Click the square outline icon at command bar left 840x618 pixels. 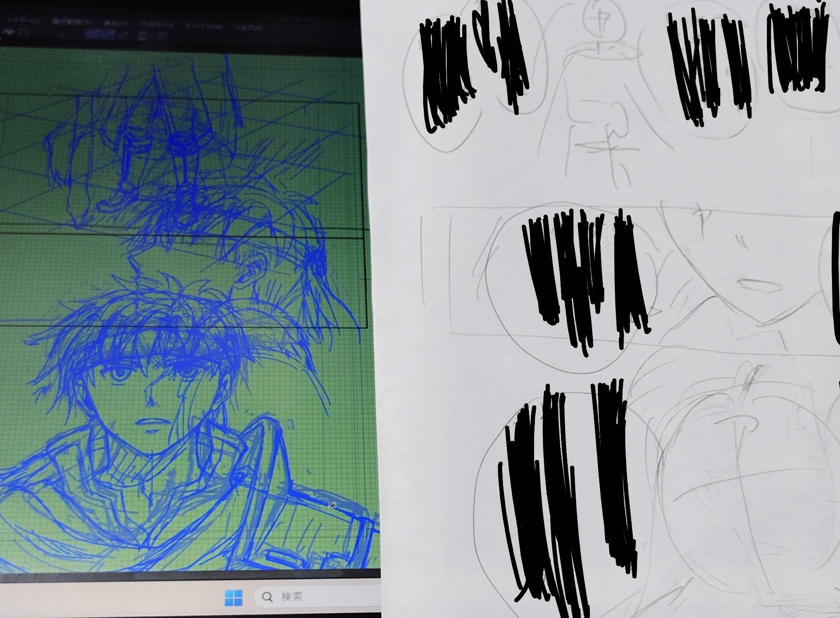tap(24, 32)
